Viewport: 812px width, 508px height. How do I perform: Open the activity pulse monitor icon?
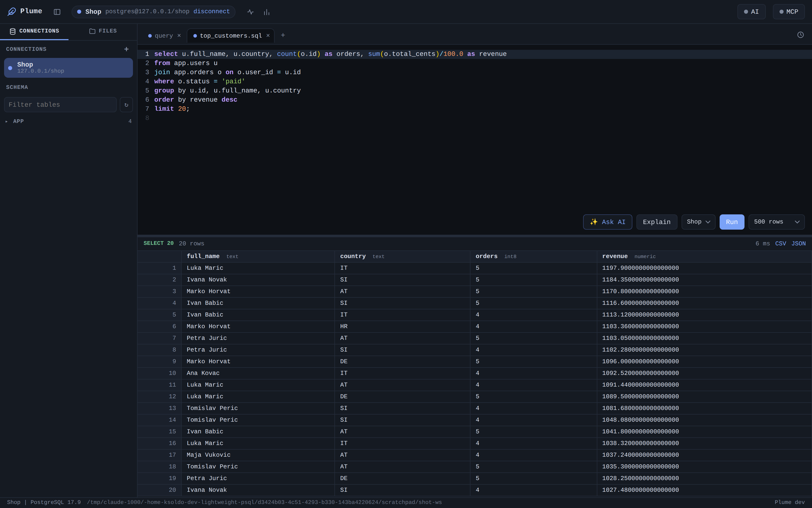[x=250, y=12]
